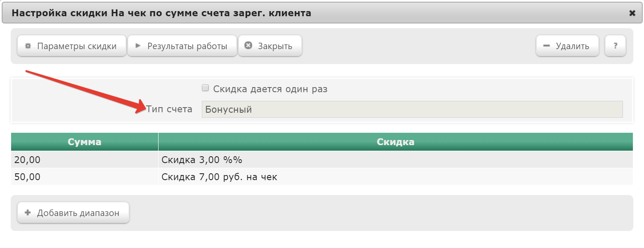Click the gear icon beside Параметры скидки
Viewport: 644px width, 248px height.
point(28,46)
